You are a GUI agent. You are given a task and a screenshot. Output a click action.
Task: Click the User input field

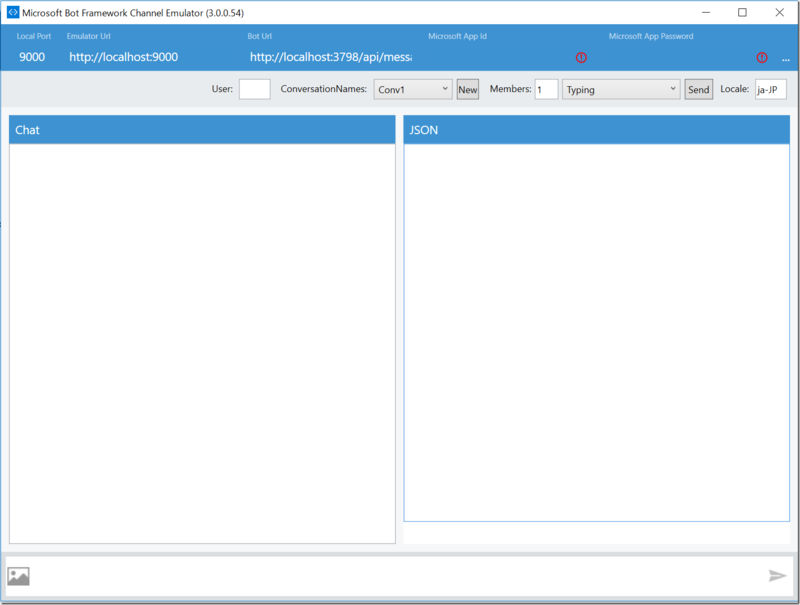[255, 89]
